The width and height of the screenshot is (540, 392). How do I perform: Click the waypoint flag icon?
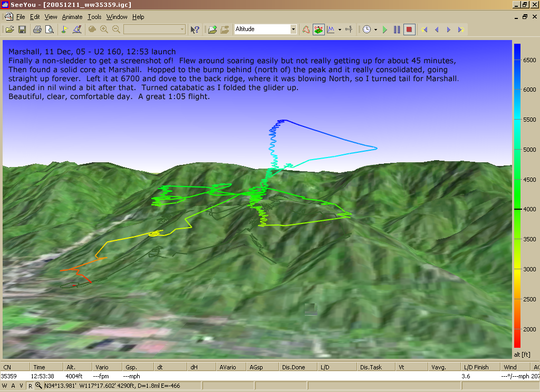(x=64, y=30)
